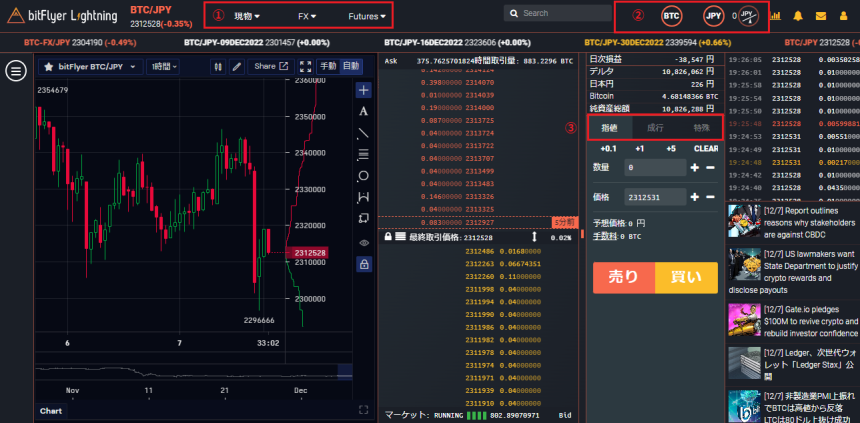Image resolution: width=860 pixels, height=423 pixels.
Task: Click the order book grouping list icon
Action: click(x=400, y=237)
